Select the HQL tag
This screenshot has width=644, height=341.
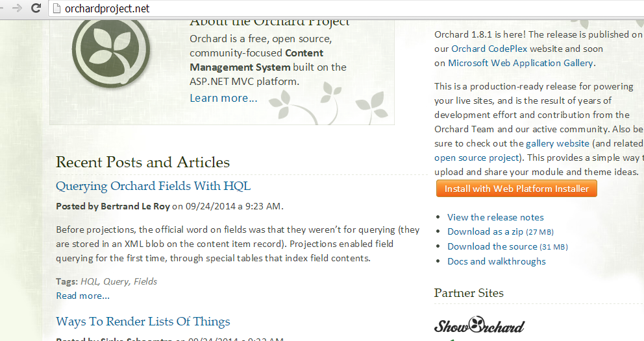click(x=89, y=281)
